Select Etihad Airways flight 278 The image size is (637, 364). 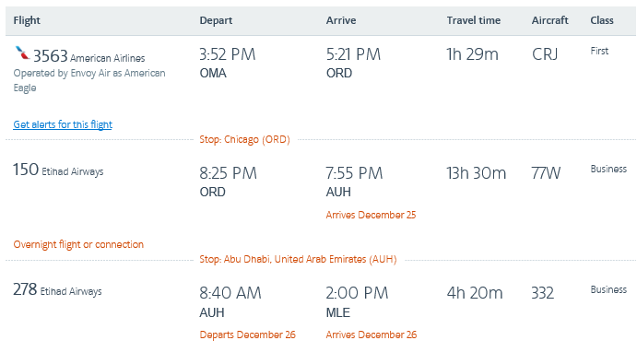pos(57,289)
